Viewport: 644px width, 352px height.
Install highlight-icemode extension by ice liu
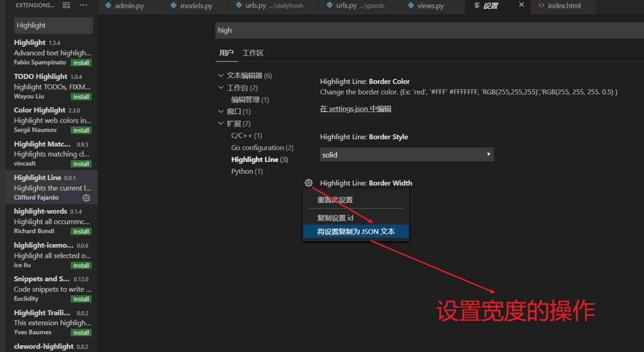81,265
